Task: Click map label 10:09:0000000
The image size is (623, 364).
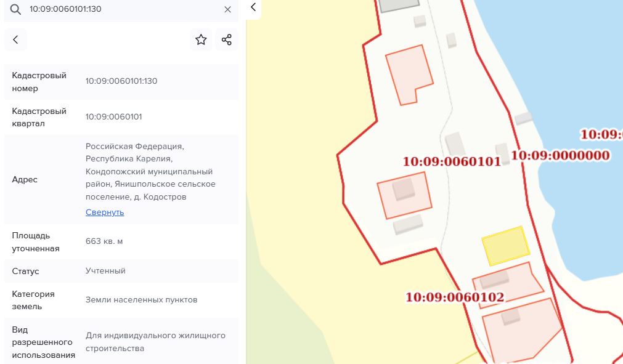Action: (560, 155)
